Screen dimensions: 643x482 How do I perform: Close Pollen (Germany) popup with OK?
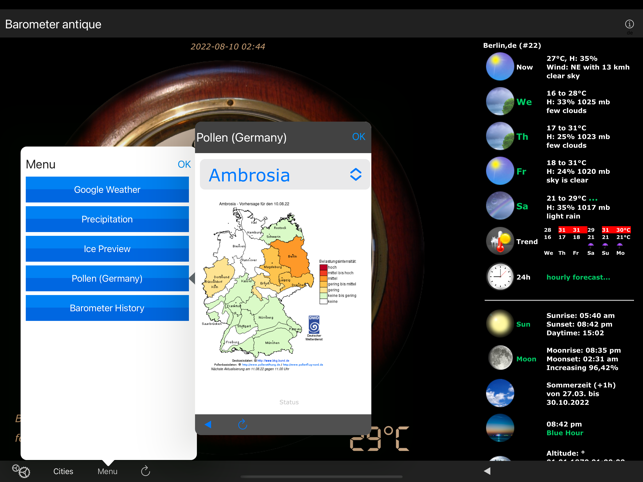click(358, 137)
